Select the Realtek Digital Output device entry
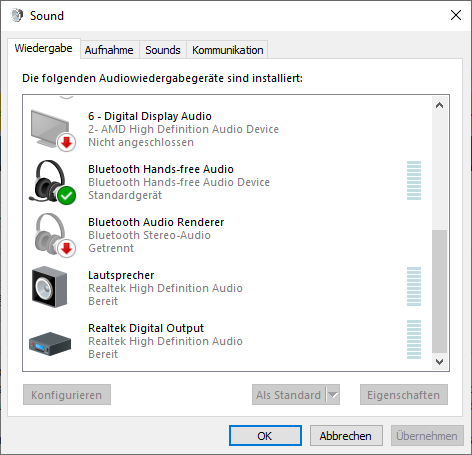 click(228, 342)
